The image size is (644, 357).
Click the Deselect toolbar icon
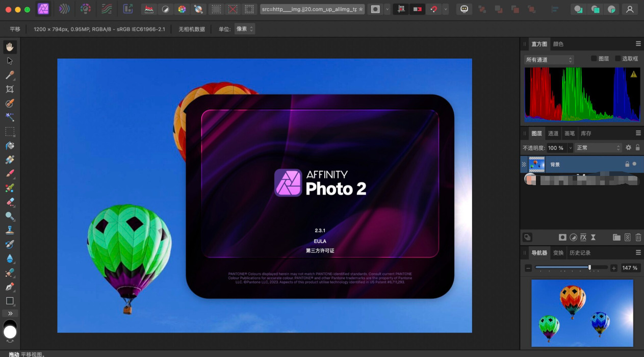pos(233,9)
